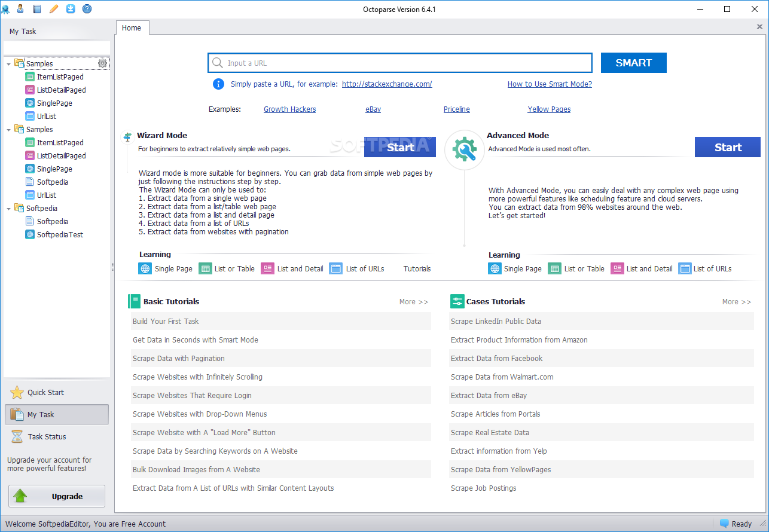Select the first Samples folder
The width and height of the screenshot is (769, 532).
coord(39,63)
